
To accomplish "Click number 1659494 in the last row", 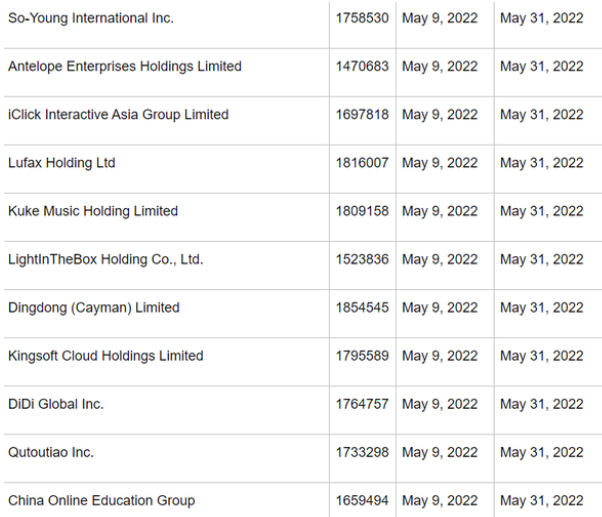I will (x=362, y=500).
